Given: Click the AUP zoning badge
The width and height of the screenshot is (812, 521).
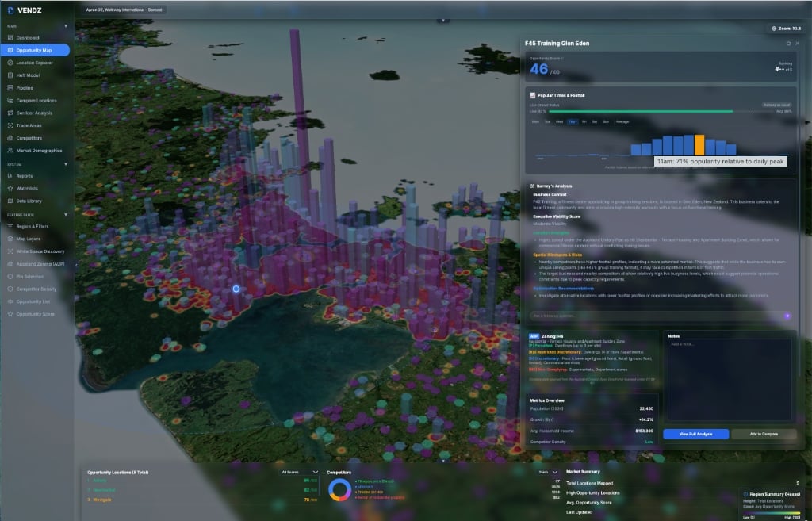Looking at the screenshot, I should pyautogui.click(x=534, y=337).
